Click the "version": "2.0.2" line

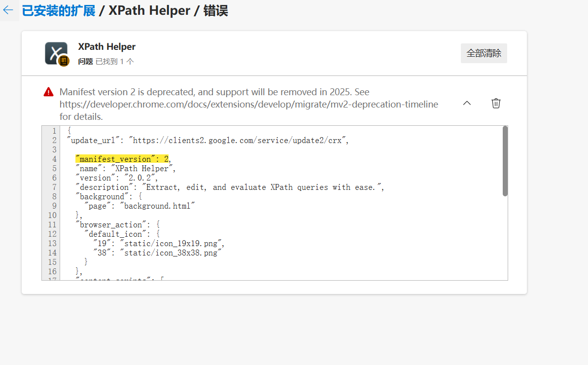(116, 178)
